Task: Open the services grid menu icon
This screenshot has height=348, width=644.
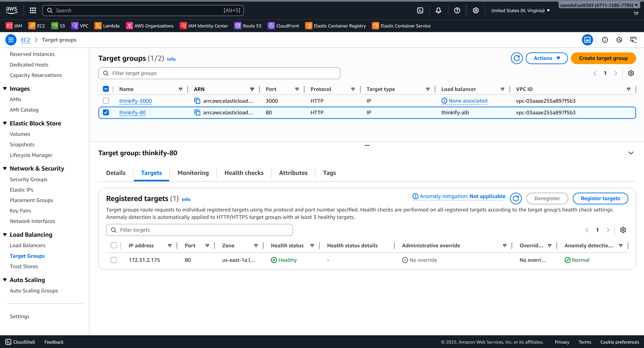Action: tap(33, 10)
